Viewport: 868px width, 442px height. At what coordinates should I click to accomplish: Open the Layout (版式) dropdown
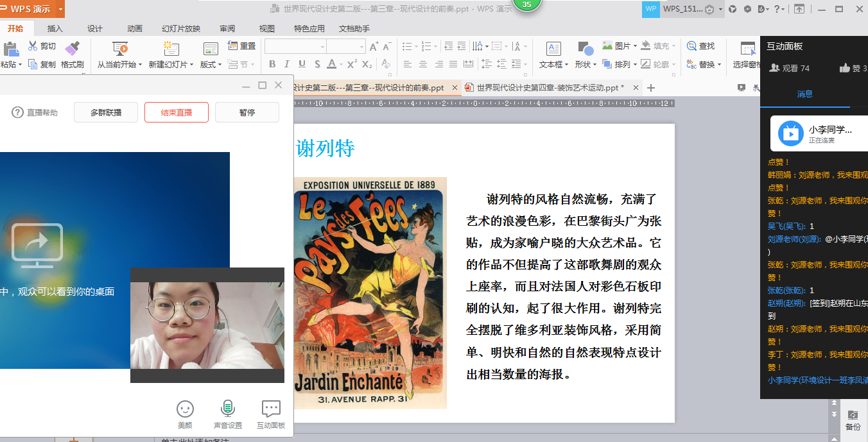pos(220,65)
